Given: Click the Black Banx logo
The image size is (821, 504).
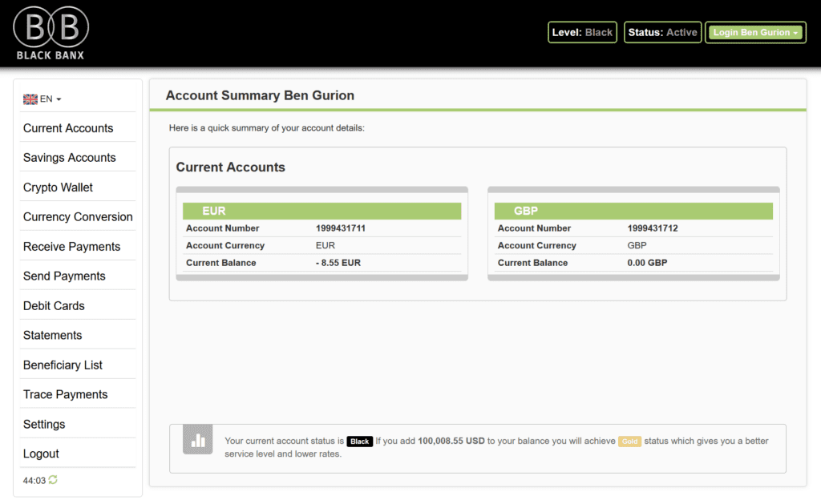Looking at the screenshot, I should click(50, 32).
